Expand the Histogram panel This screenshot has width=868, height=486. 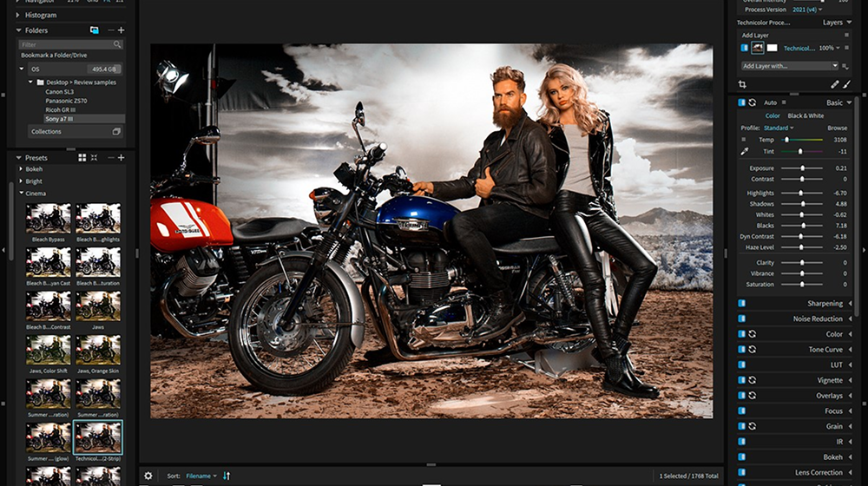pyautogui.click(x=17, y=15)
